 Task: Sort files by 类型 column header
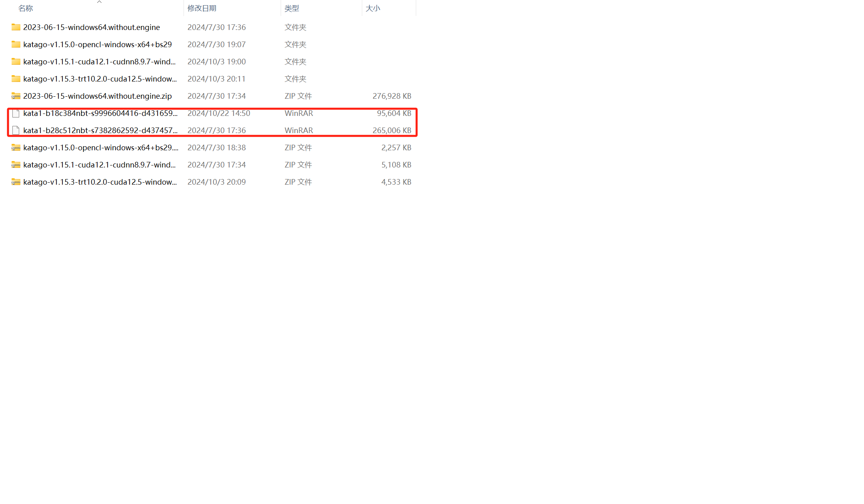pos(292,8)
